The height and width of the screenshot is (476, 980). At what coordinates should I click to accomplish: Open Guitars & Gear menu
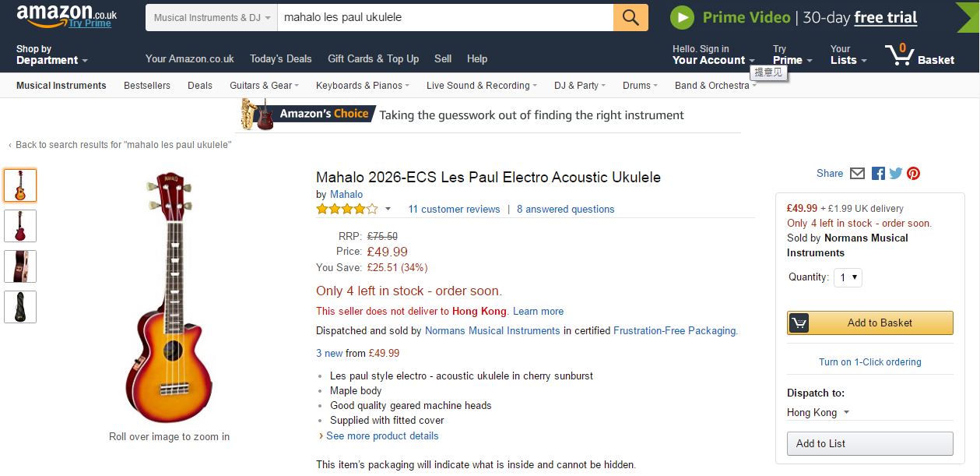[x=265, y=86]
